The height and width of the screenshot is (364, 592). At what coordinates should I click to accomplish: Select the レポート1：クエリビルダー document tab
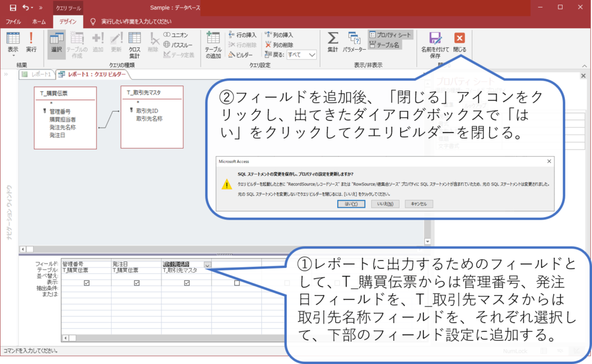(93, 75)
